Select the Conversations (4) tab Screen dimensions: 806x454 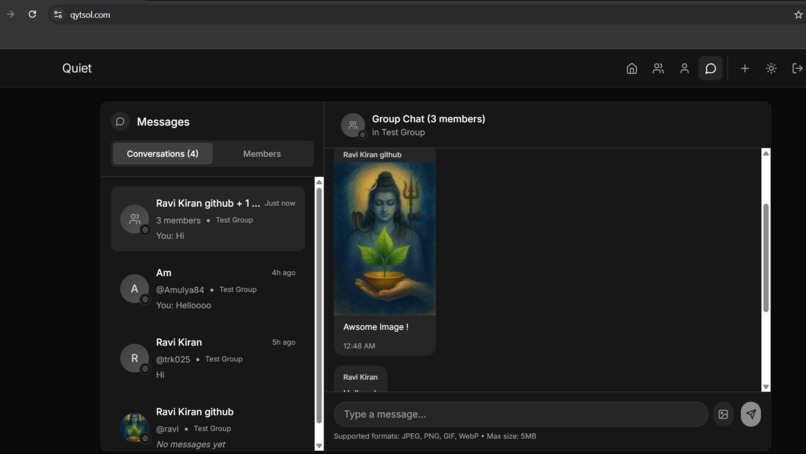coord(162,154)
